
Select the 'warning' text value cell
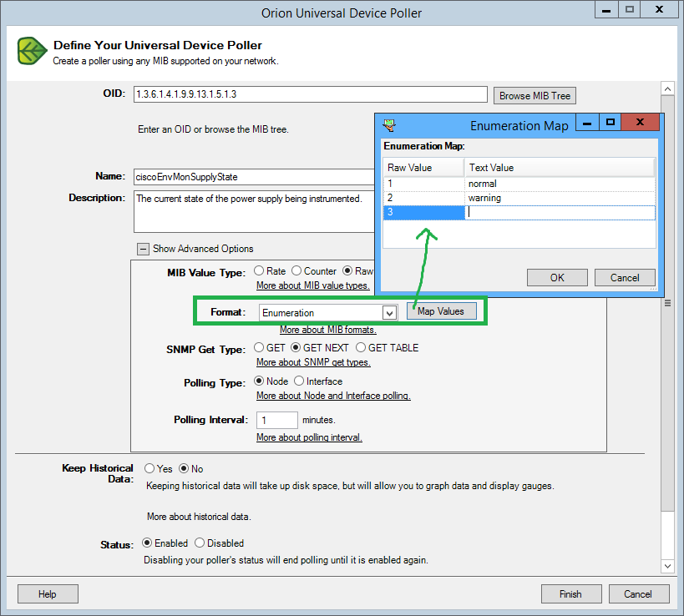coord(560,198)
